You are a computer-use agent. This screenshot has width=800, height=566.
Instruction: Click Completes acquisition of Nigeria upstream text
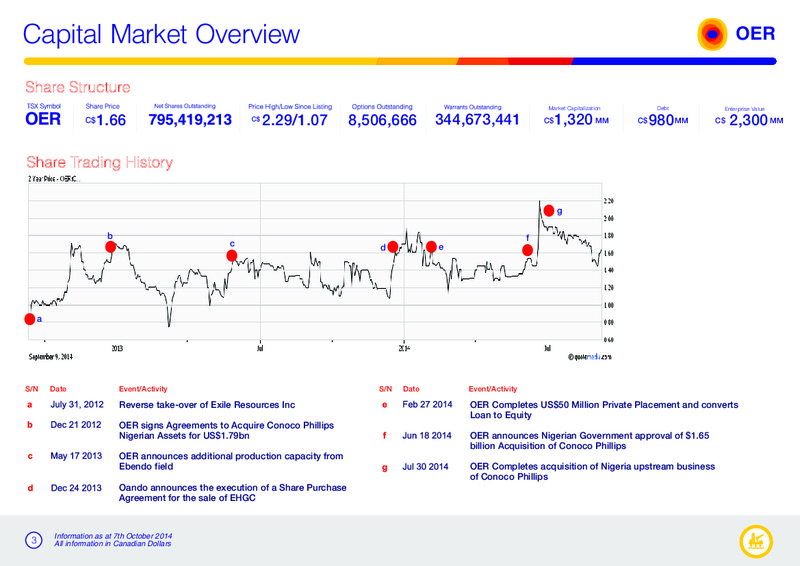(592, 471)
